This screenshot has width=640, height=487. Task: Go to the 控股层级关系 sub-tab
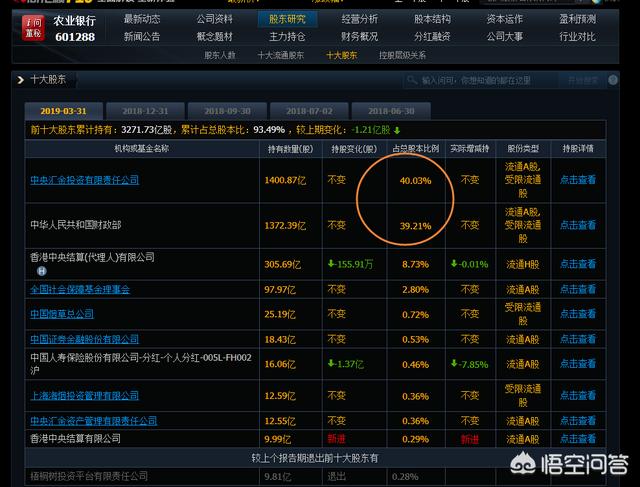[x=402, y=55]
